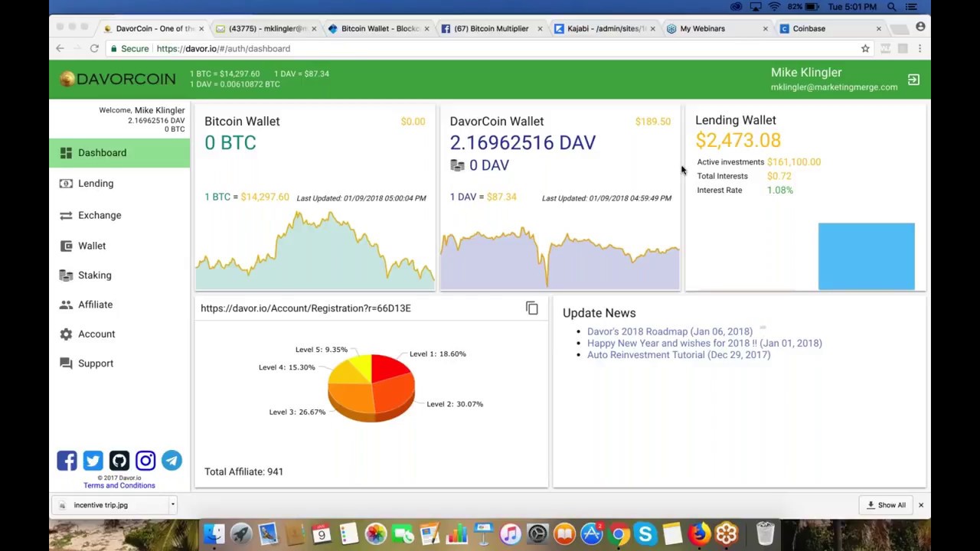Click the Exchange arrows icon
The height and width of the screenshot is (551, 980).
(x=66, y=215)
